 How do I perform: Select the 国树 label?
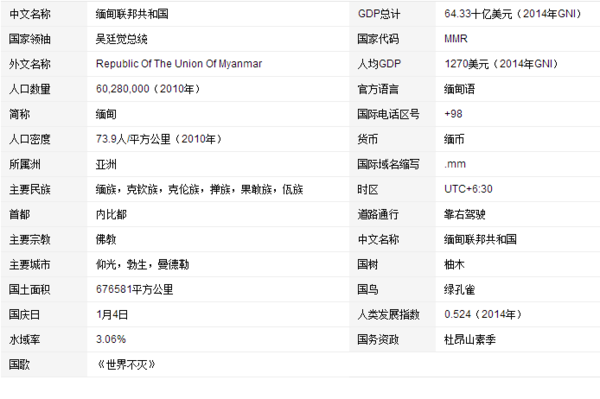pos(368,264)
